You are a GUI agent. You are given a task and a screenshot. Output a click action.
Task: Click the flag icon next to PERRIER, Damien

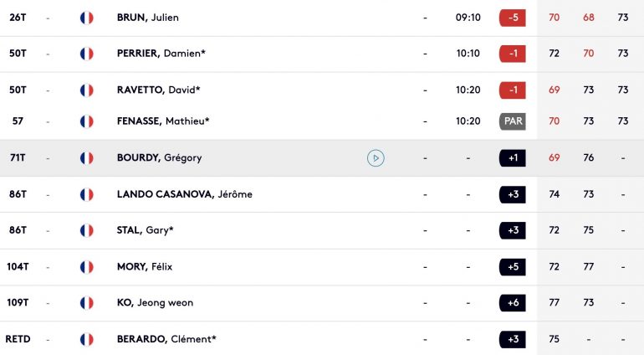point(87,54)
